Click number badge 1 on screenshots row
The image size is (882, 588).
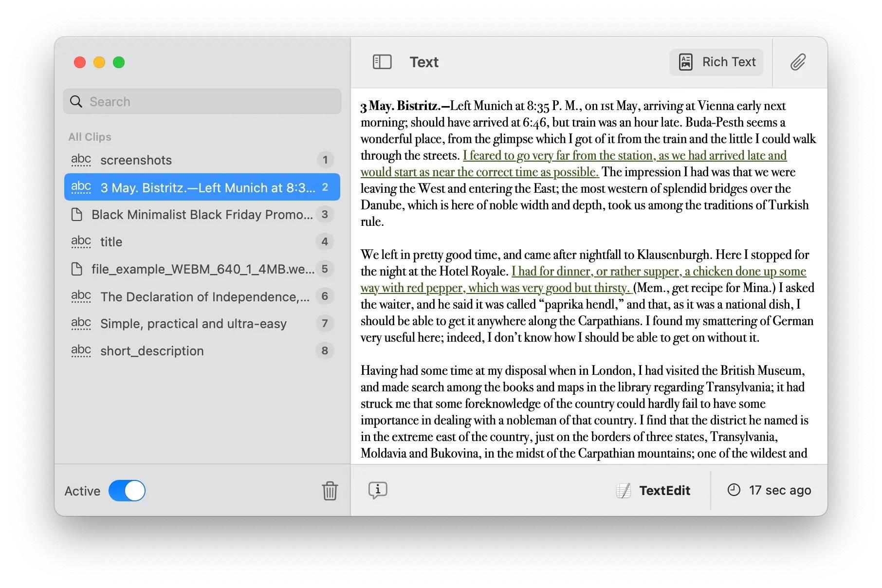pos(325,160)
